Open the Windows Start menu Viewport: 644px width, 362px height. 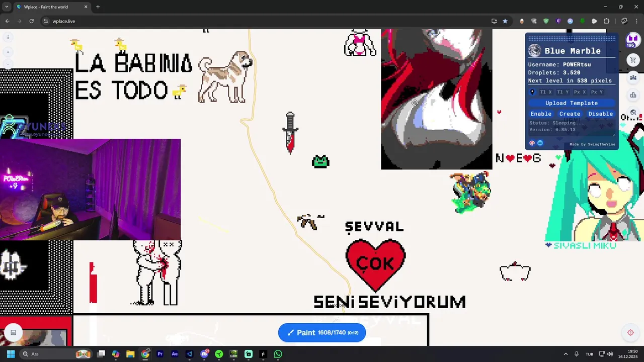[11, 354]
